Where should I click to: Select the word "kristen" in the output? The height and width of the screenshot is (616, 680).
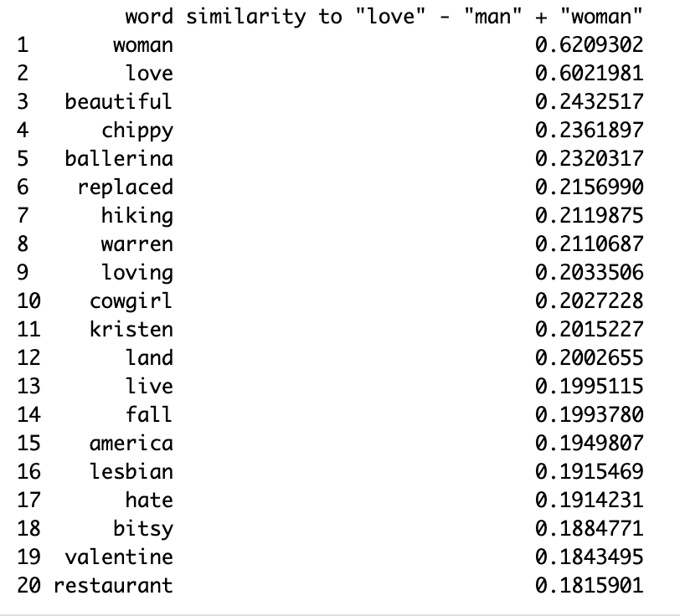(131, 330)
